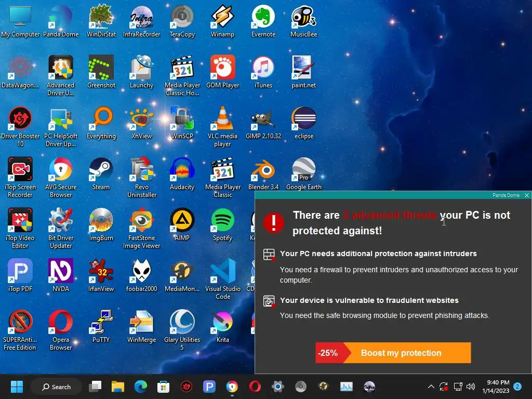Image resolution: width=532 pixels, height=399 pixels.
Task: Select the Google Earth Pro icon
Action: 303,174
